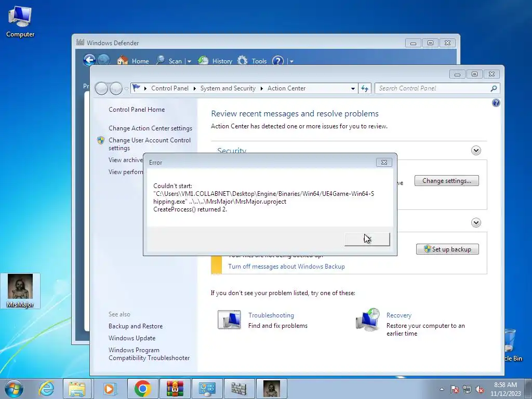Image resolution: width=532 pixels, height=399 pixels.
Task: Open the Scan options dropdown arrow
Action: pyautogui.click(x=189, y=61)
